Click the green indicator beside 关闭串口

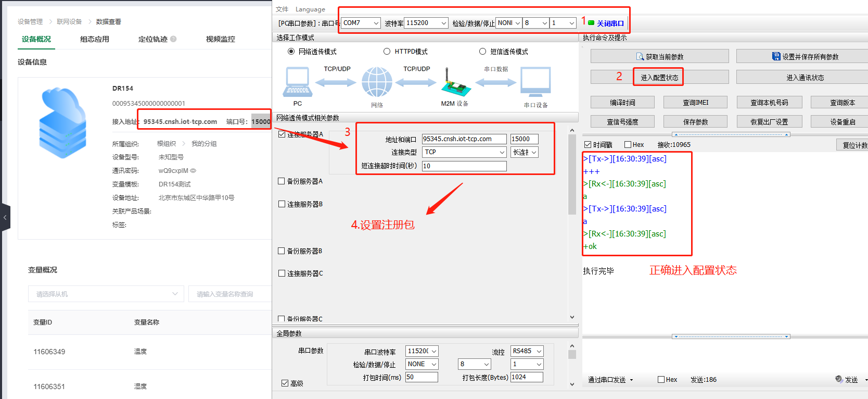point(591,23)
